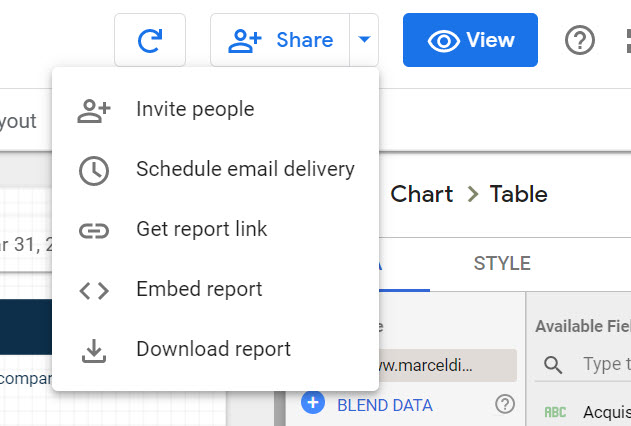
Task: Click the Chart breadcrumb label
Action: tap(421, 194)
